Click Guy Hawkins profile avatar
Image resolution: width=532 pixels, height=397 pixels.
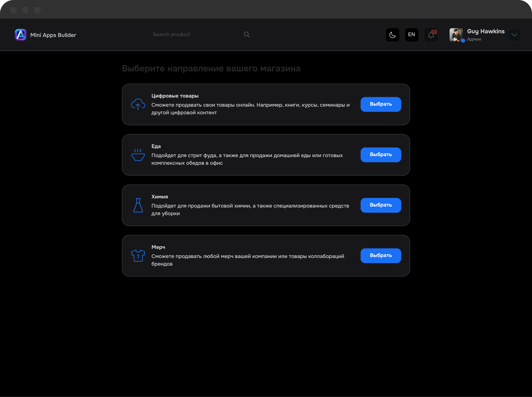(456, 35)
